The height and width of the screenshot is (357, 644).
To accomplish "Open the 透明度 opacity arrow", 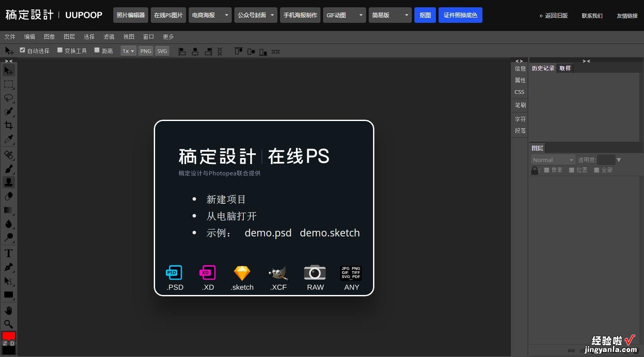I will click(x=619, y=160).
